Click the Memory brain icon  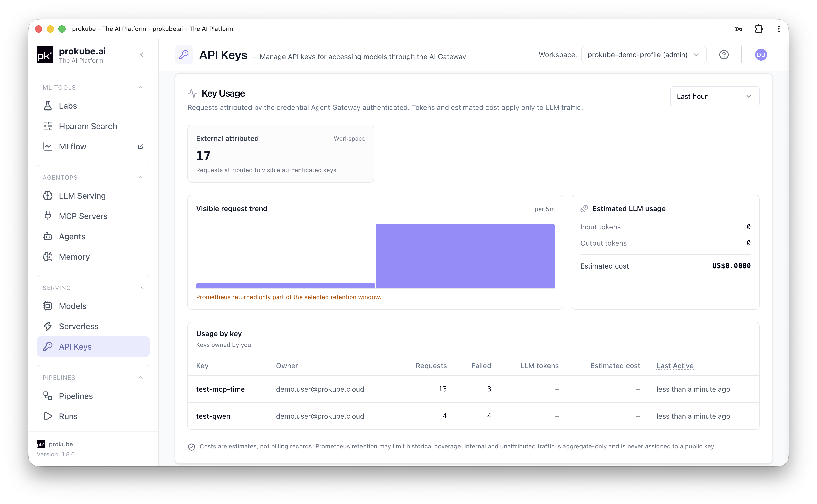pos(48,257)
